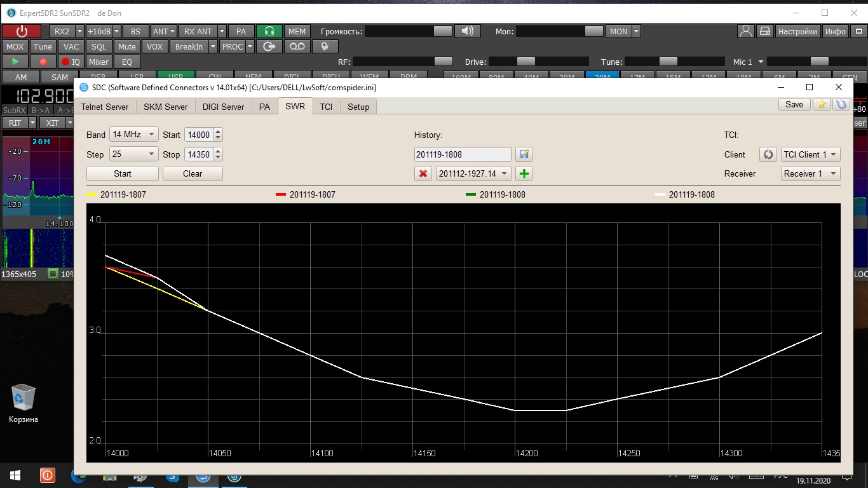This screenshot has height=488, width=868.
Task: Click the TCI client refresh icon
Action: (x=768, y=154)
